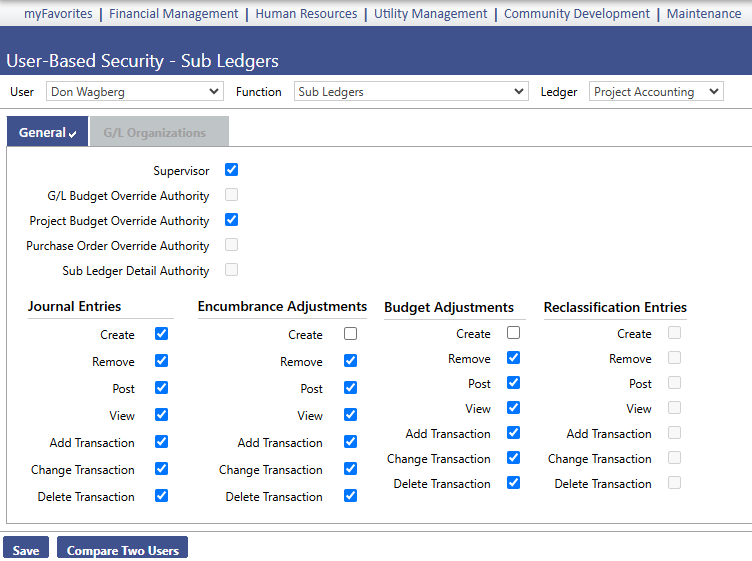Uncheck Journal Entries Change Transaction

coord(162,468)
